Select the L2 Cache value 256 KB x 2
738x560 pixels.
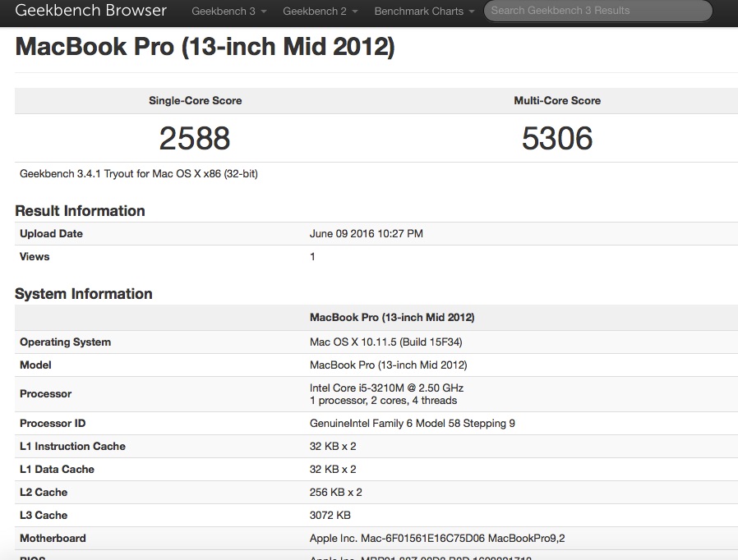(335, 493)
